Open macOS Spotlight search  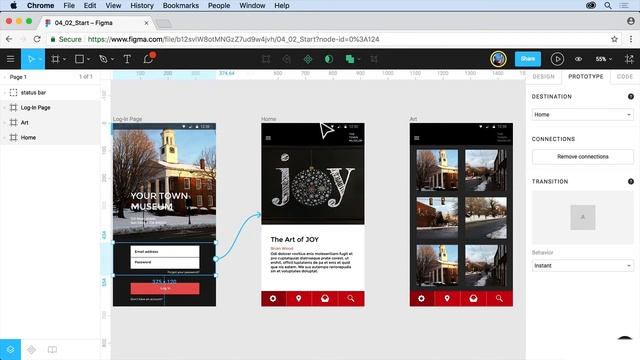608,6
